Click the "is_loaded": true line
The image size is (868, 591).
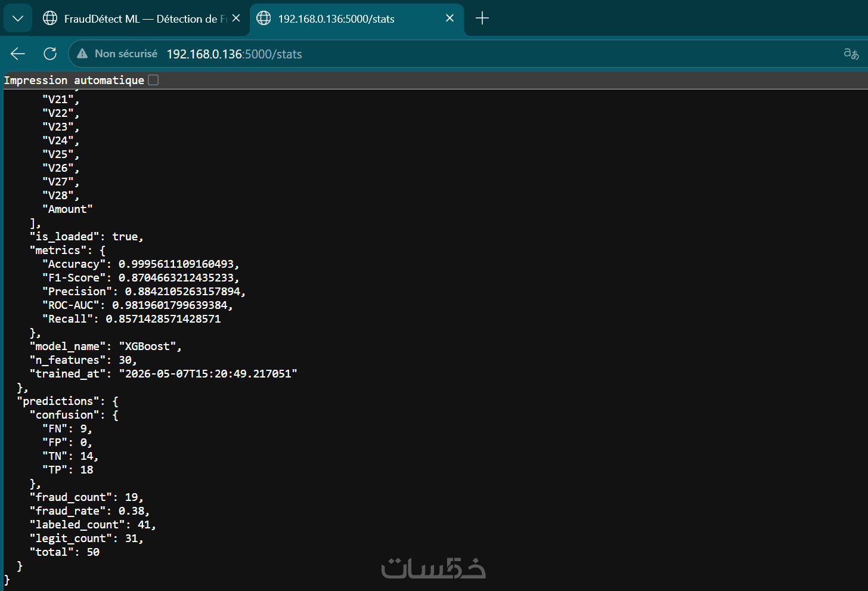tap(86, 237)
